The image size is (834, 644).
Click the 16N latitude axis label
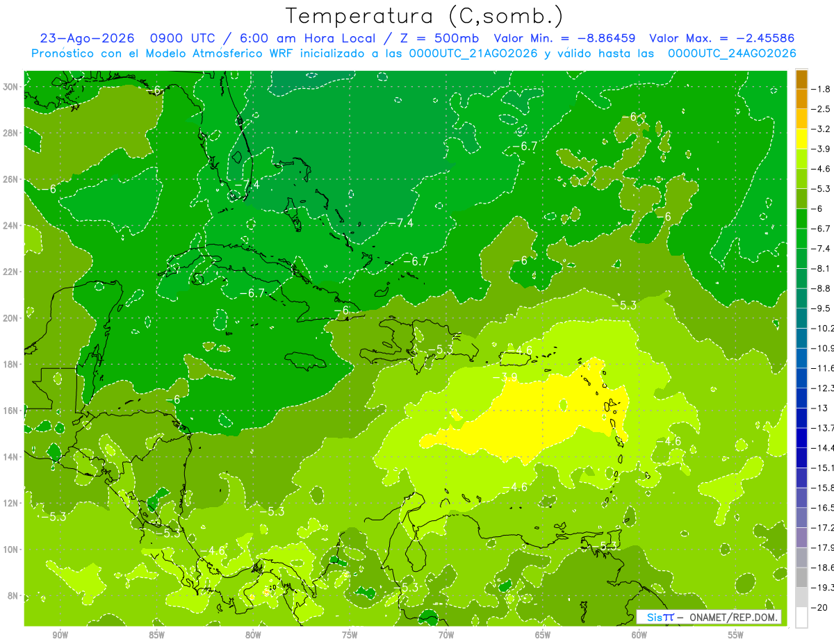tap(11, 411)
